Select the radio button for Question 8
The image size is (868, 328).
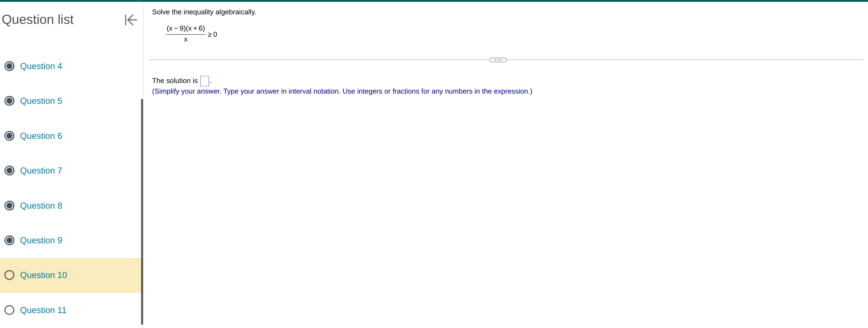pyautogui.click(x=9, y=206)
